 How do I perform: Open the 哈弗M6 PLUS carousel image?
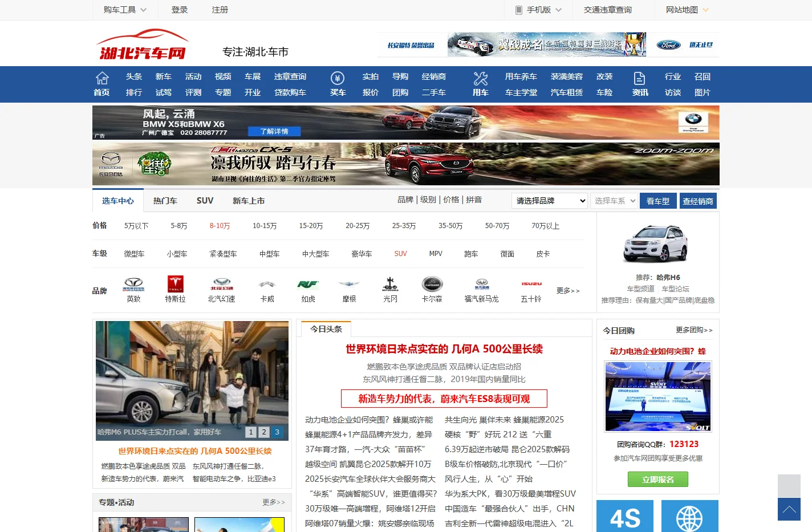coord(192,380)
